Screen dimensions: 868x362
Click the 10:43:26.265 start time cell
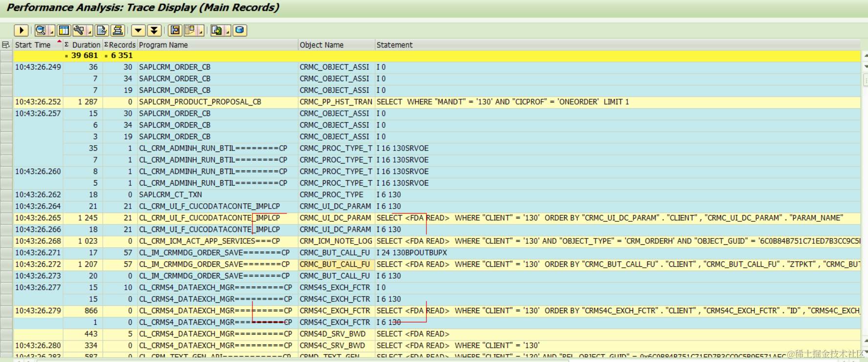coord(38,218)
